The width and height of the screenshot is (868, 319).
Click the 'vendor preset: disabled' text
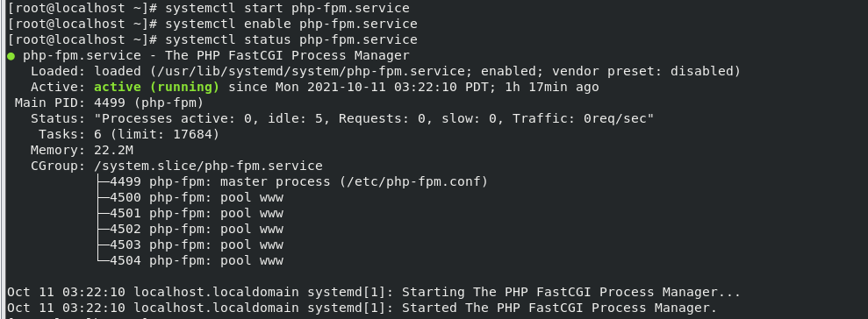[646, 71]
